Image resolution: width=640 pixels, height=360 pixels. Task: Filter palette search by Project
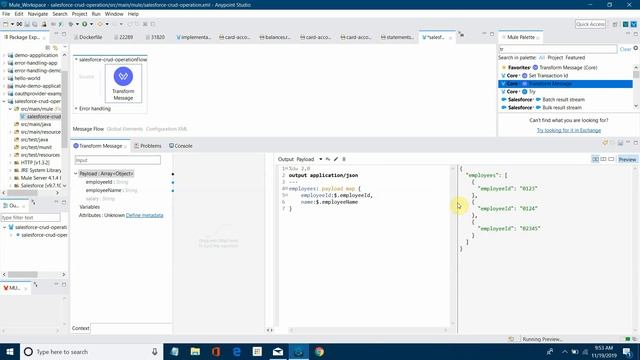pyautogui.click(x=555, y=58)
